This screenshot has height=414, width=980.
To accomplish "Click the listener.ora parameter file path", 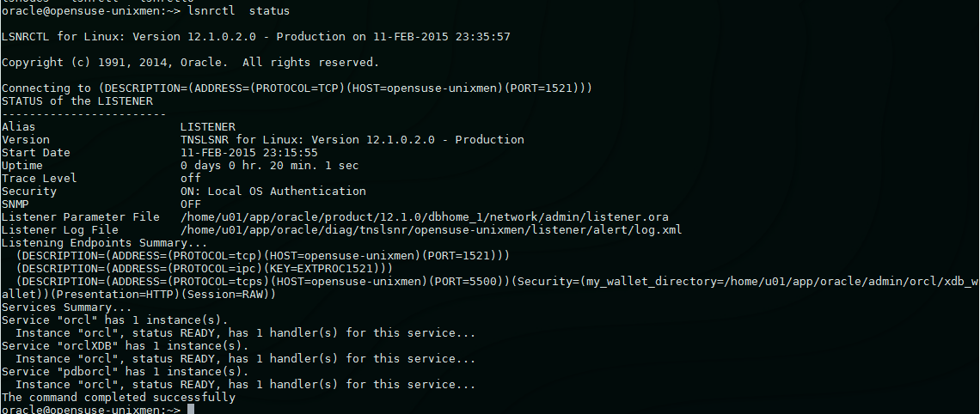I will tap(425, 217).
